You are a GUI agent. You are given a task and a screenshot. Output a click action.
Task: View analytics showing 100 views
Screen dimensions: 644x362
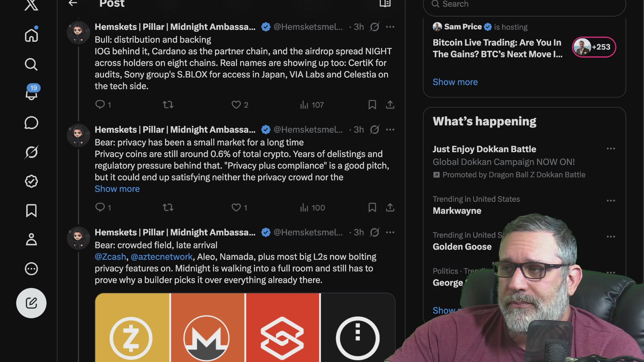(x=313, y=208)
